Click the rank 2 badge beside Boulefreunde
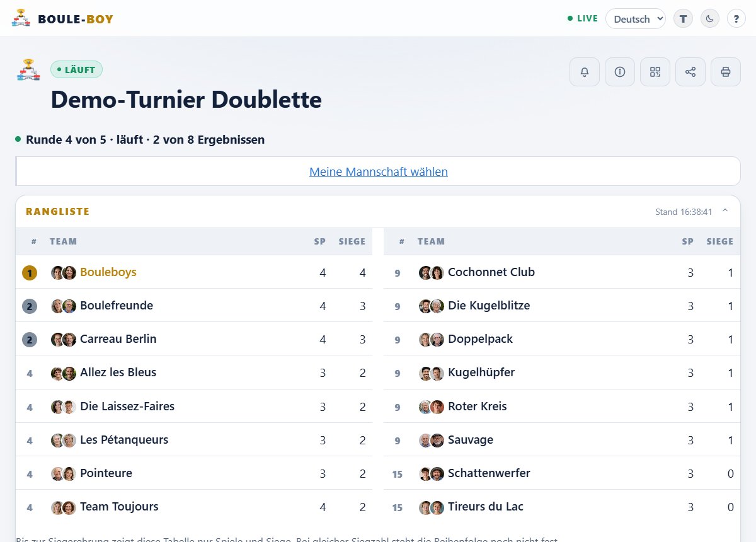Viewport: 756px width, 542px height. (30, 306)
